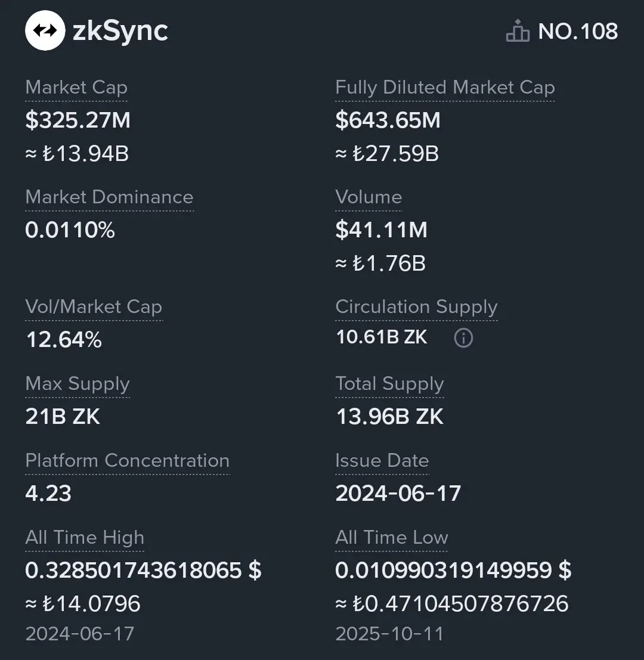
Task: Click the Total Supply label
Action: click(x=390, y=383)
